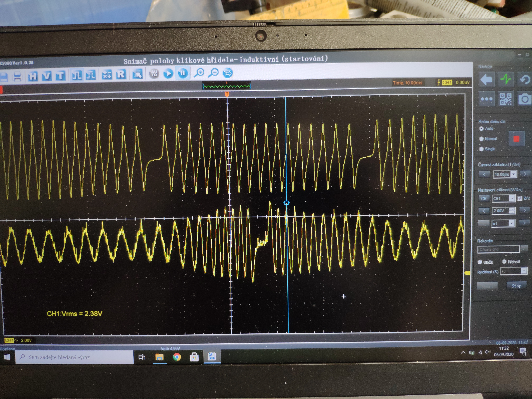Open Chrome from the Windows taskbar

pyautogui.click(x=177, y=357)
